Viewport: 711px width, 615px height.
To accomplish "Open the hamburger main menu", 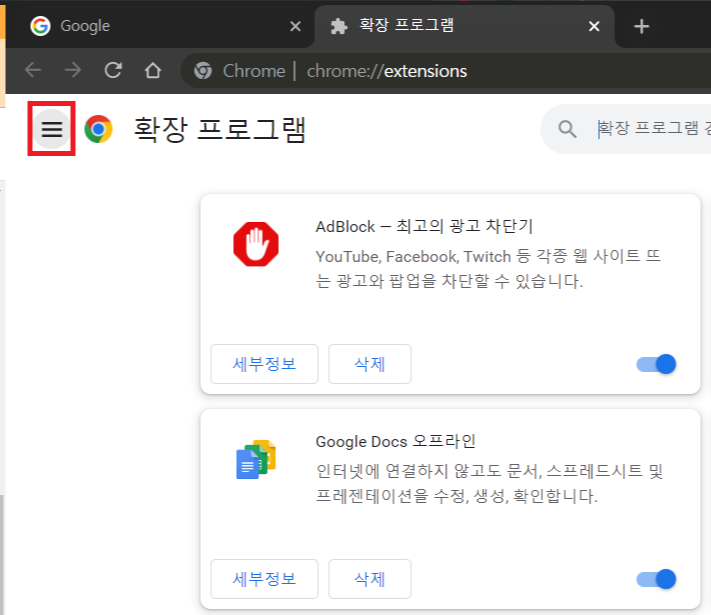I will point(52,129).
